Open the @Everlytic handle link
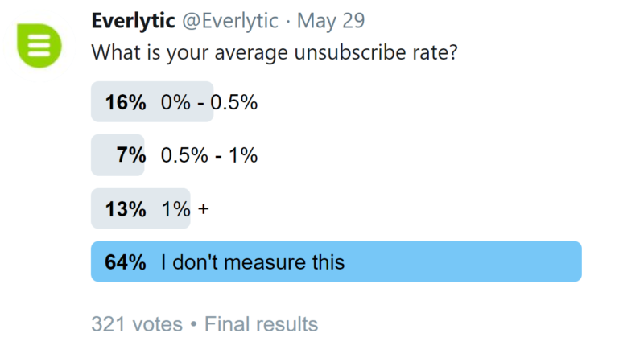The width and height of the screenshot is (644, 350). 230,21
